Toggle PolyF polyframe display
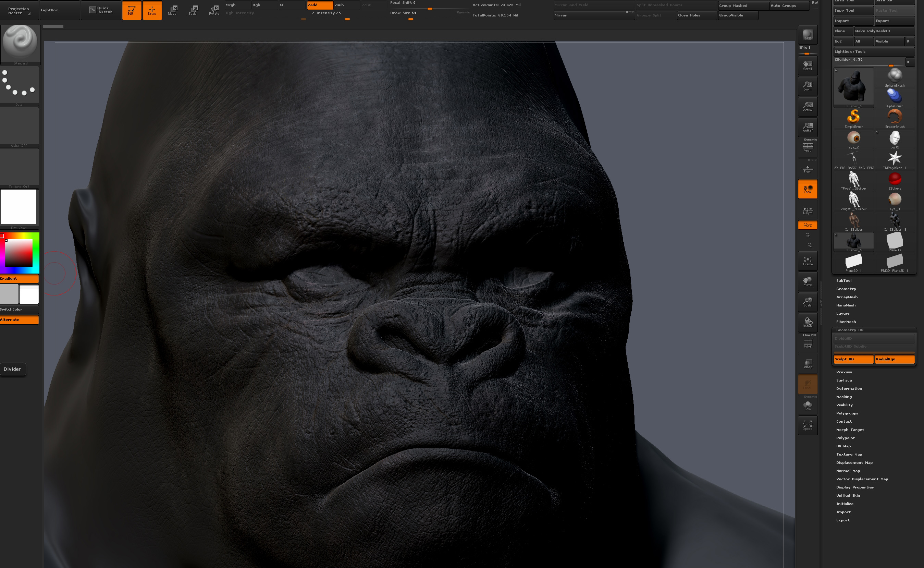 808,343
